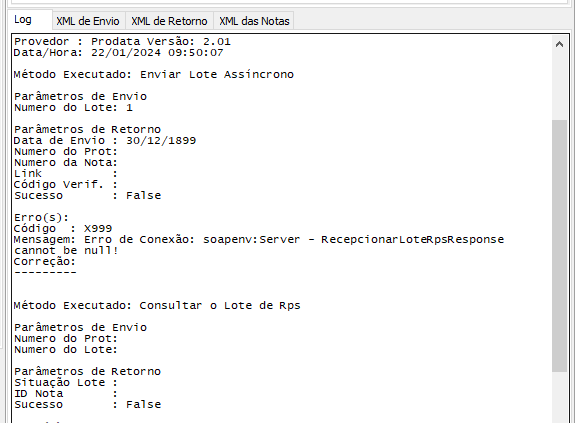575x423 pixels.
Task: Click the vertical scrollbar thumb in log
Action: click(x=559, y=246)
